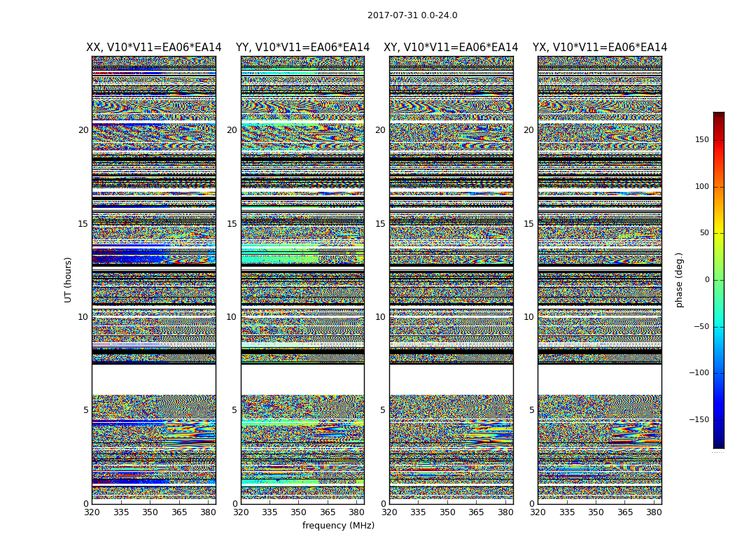Click the 335 MHz tick under YY panel
The width and height of the screenshot is (735, 560).
[269, 512]
